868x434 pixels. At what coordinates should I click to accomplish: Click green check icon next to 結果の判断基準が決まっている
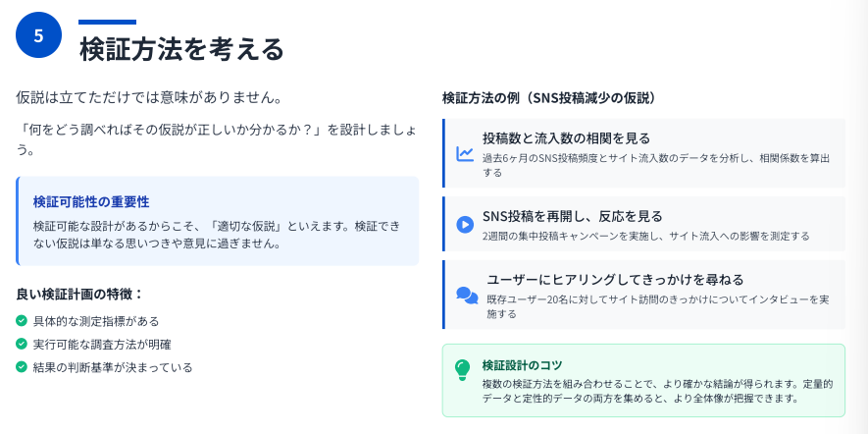pos(22,367)
